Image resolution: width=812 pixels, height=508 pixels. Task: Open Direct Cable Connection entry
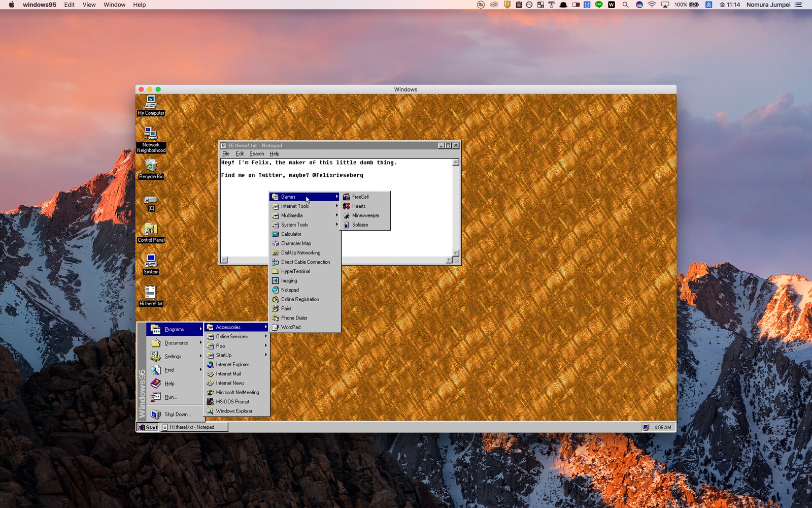(305, 262)
